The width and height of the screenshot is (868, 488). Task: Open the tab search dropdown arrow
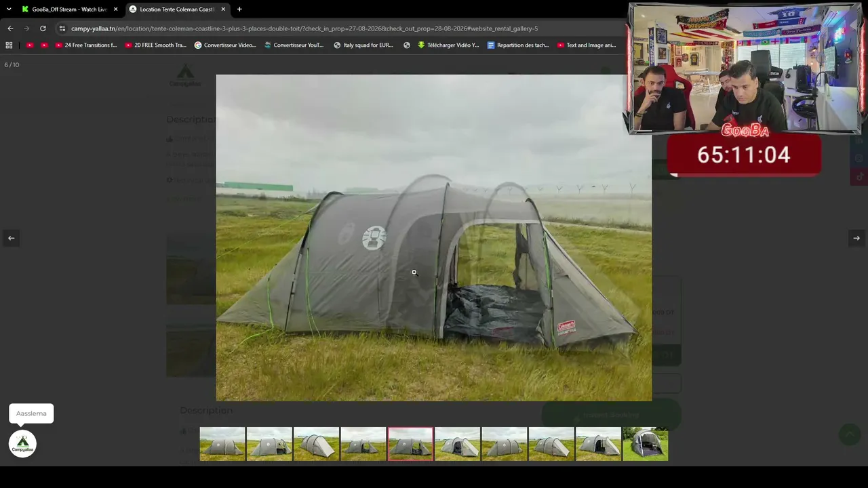9,9
